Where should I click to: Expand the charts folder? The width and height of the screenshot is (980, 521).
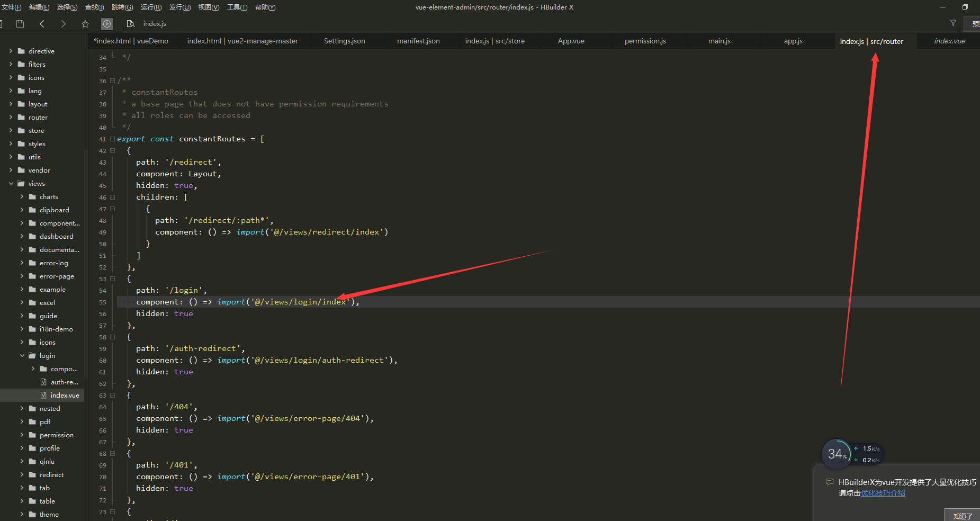(x=22, y=196)
